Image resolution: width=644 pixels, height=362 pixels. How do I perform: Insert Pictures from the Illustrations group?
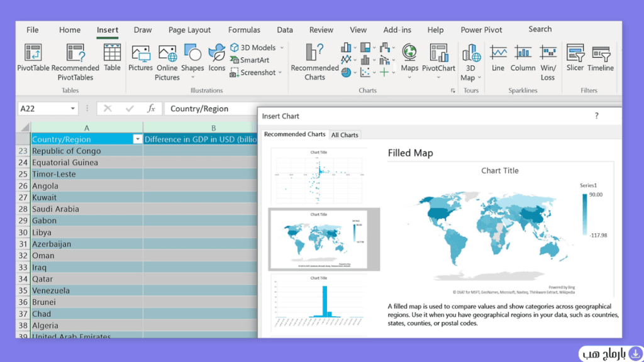coord(140,58)
